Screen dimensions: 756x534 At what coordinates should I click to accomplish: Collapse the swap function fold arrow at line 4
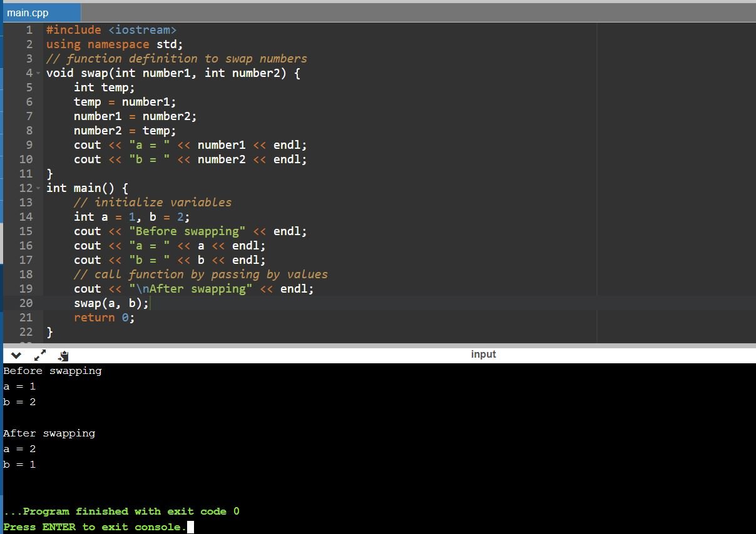coord(39,73)
